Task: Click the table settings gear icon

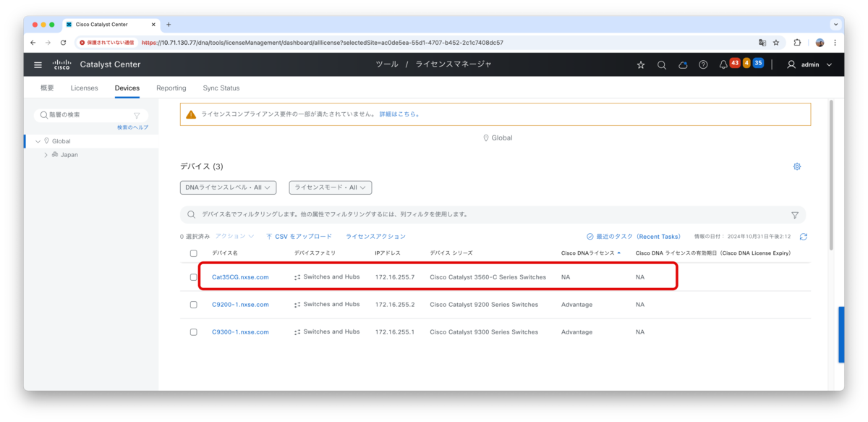Action: click(797, 166)
